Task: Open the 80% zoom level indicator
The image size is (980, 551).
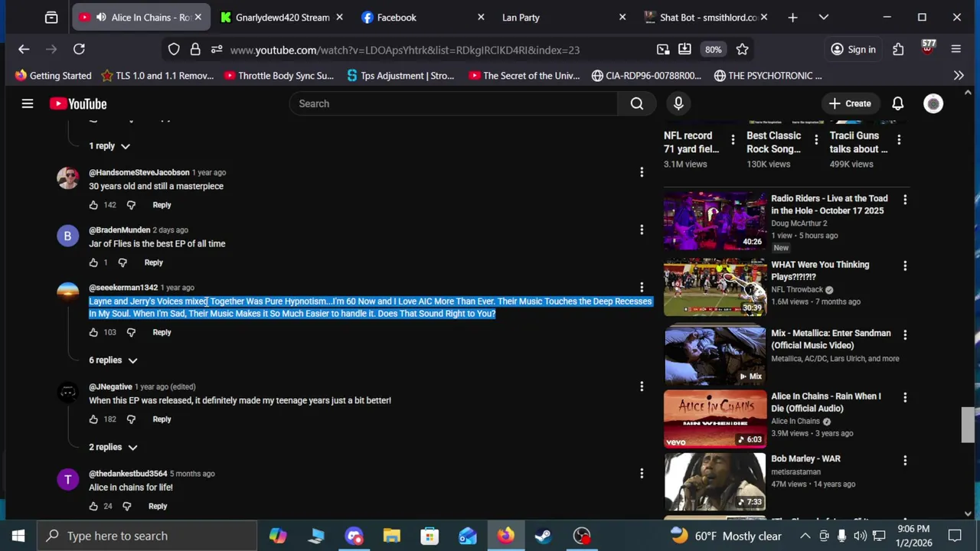Action: (x=713, y=50)
